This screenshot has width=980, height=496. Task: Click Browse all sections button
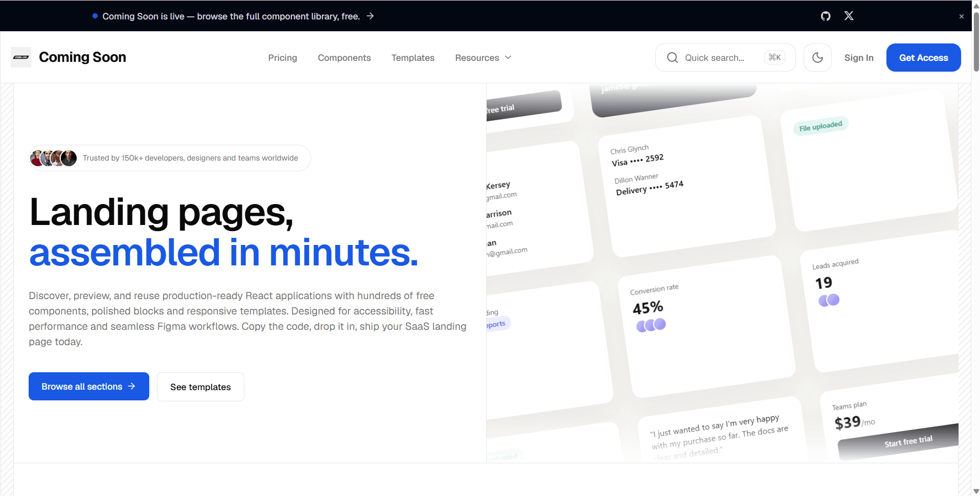[x=89, y=387]
